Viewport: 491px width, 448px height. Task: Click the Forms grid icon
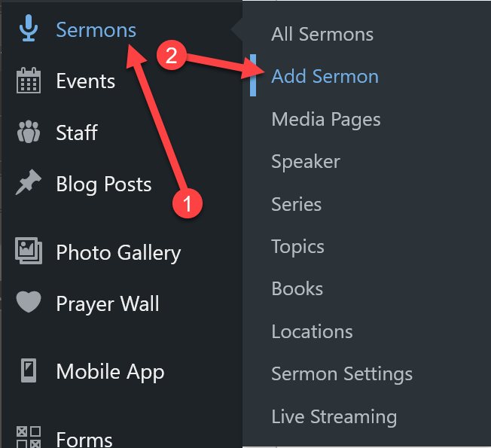pos(29,437)
